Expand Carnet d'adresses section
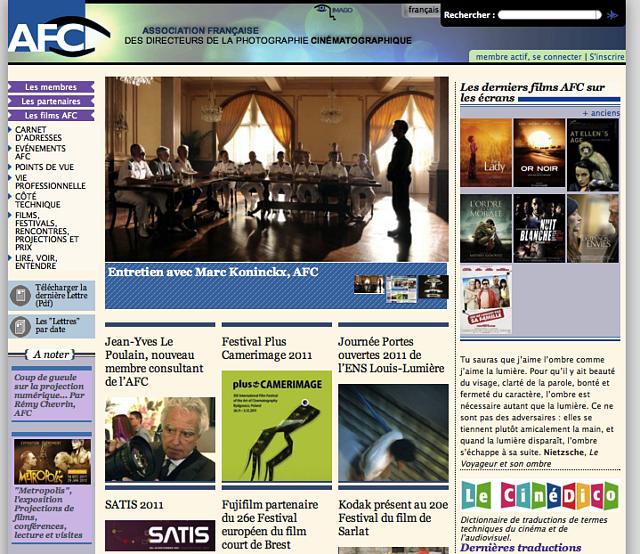This screenshot has width=640, height=554. 38,133
